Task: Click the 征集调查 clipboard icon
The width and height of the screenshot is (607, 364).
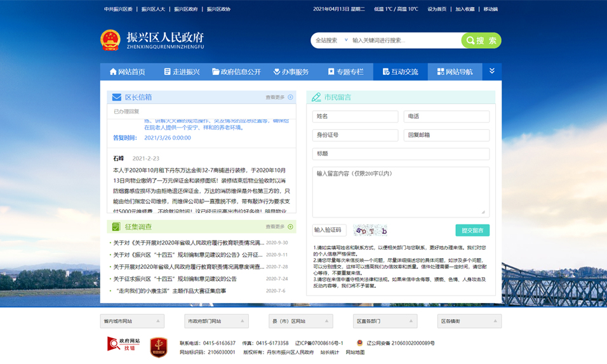Action: (x=116, y=226)
